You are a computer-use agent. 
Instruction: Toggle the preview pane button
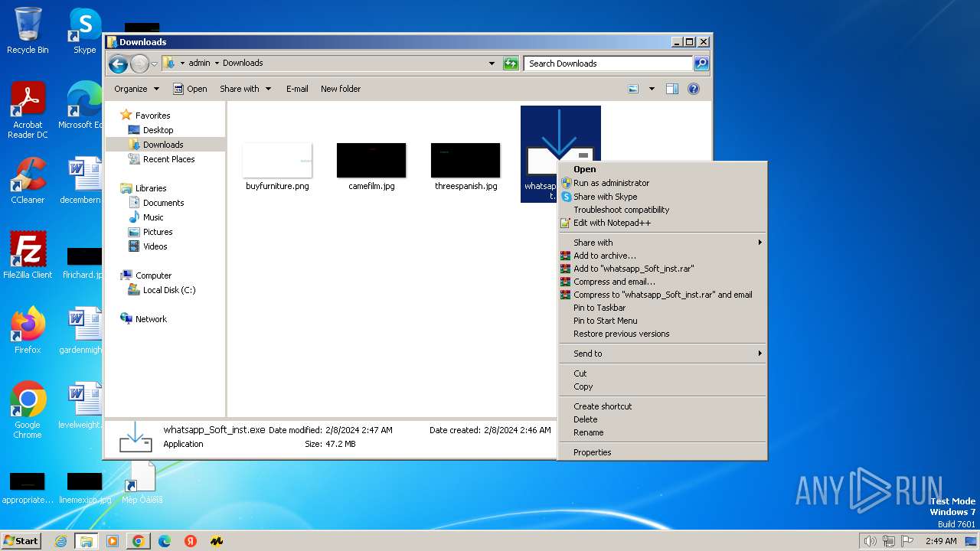click(671, 89)
